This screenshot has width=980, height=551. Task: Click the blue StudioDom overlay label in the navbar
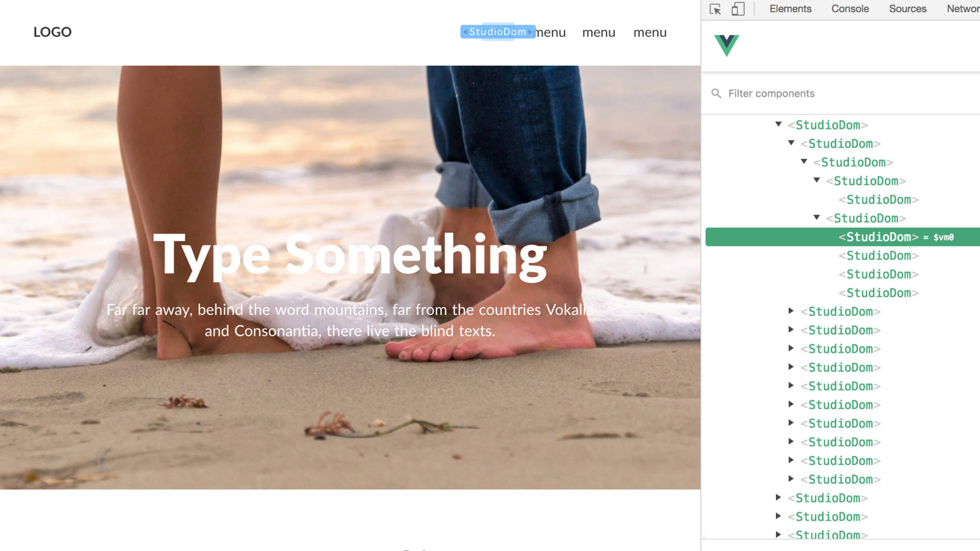(x=498, y=32)
